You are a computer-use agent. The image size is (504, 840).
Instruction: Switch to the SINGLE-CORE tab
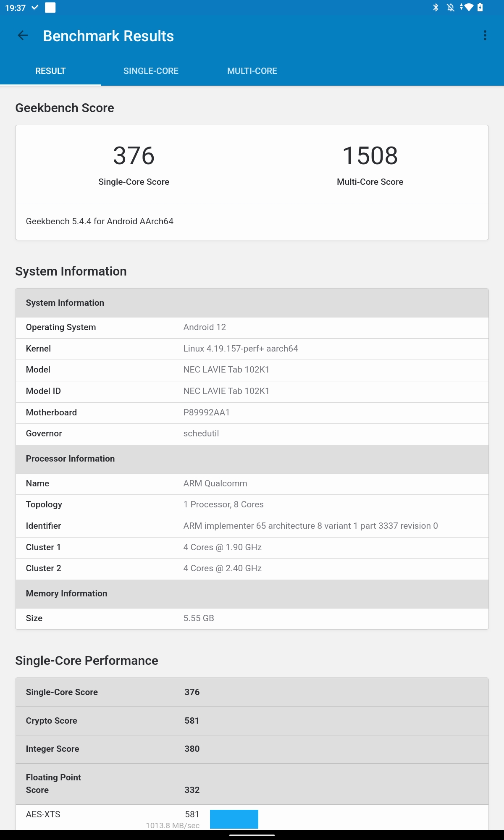(x=151, y=71)
